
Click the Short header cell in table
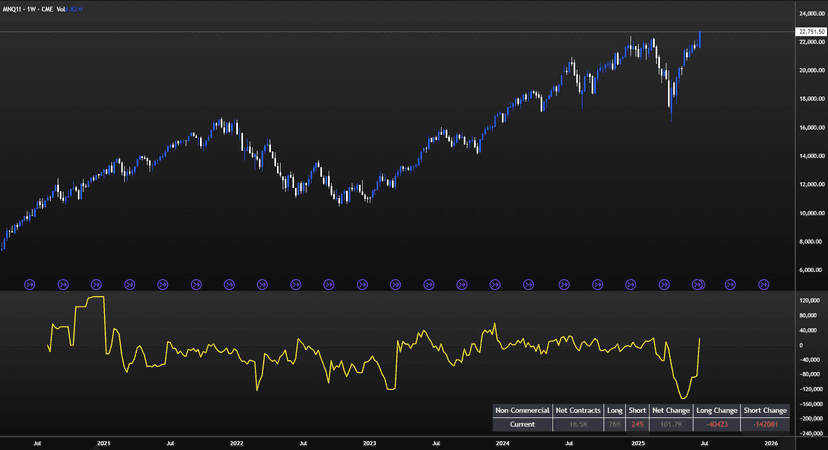637,410
